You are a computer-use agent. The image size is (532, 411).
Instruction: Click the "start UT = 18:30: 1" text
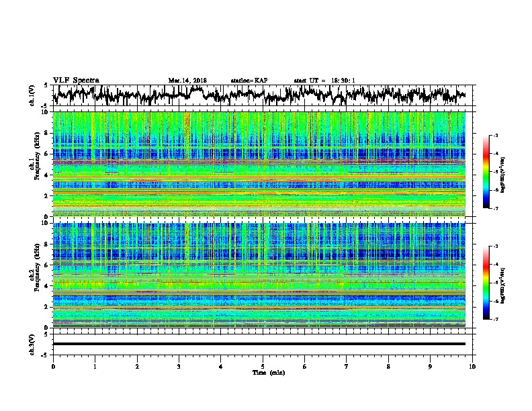click(x=324, y=81)
